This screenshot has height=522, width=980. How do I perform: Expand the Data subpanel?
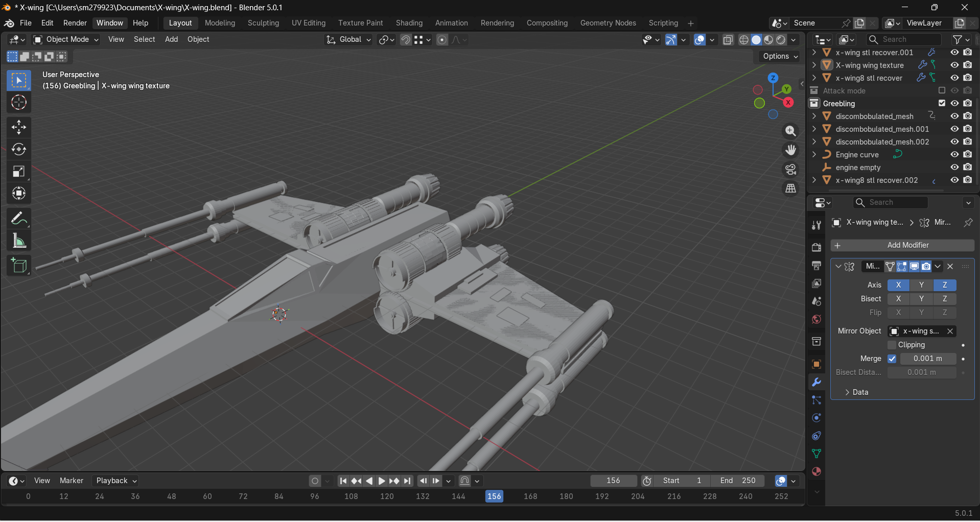856,392
